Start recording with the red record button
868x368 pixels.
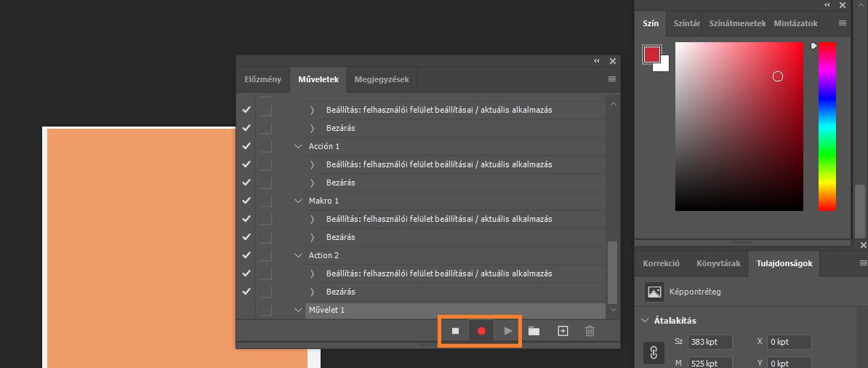481,331
